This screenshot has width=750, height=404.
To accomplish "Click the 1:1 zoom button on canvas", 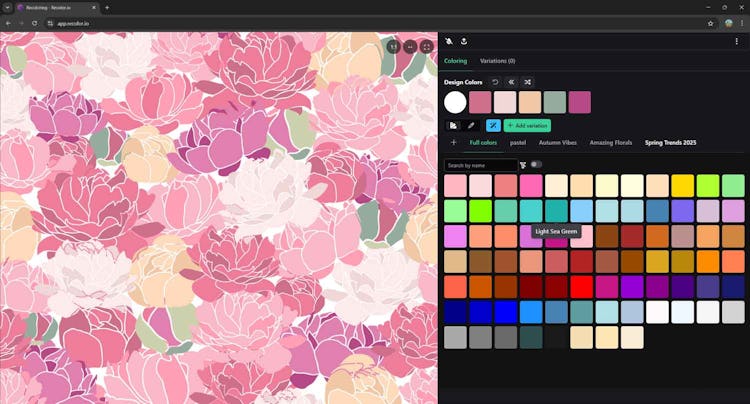I will point(393,46).
